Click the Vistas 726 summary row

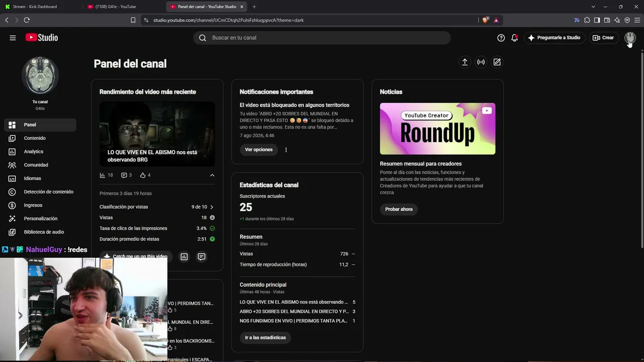point(297,254)
